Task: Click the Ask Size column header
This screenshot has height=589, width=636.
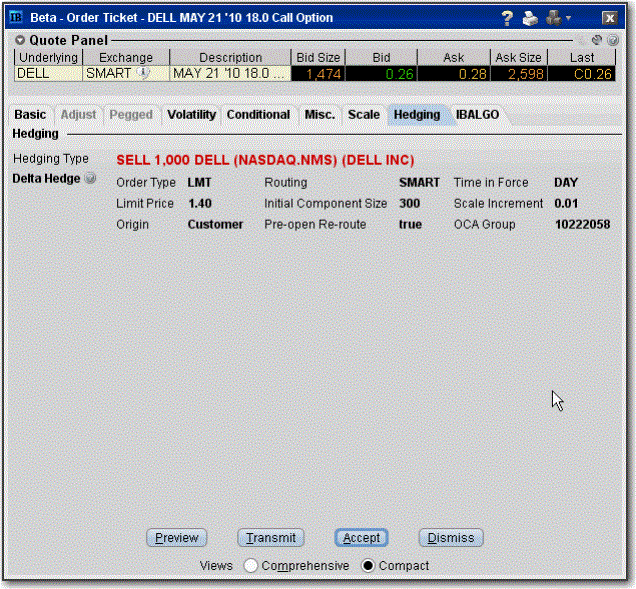Action: click(519, 58)
